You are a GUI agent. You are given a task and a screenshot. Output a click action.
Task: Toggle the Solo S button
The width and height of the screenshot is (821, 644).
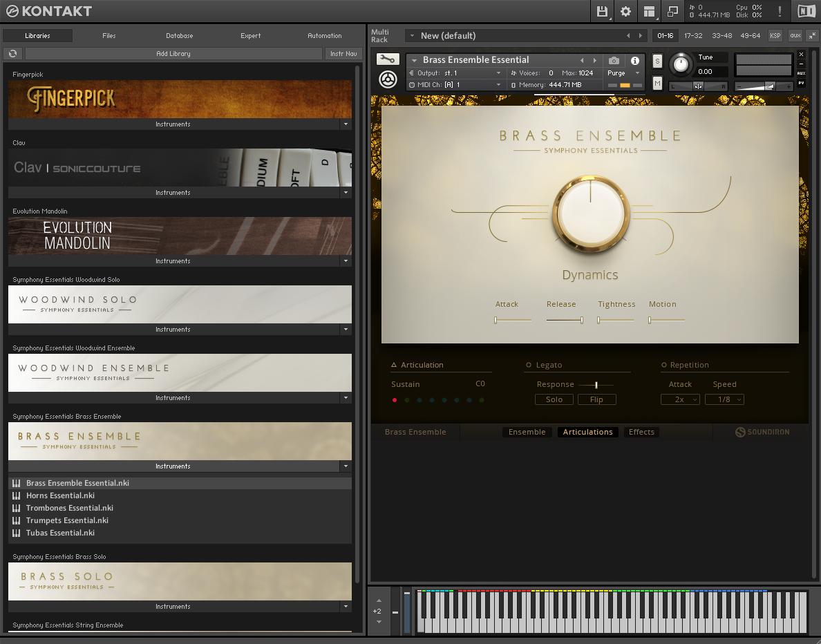point(658,61)
